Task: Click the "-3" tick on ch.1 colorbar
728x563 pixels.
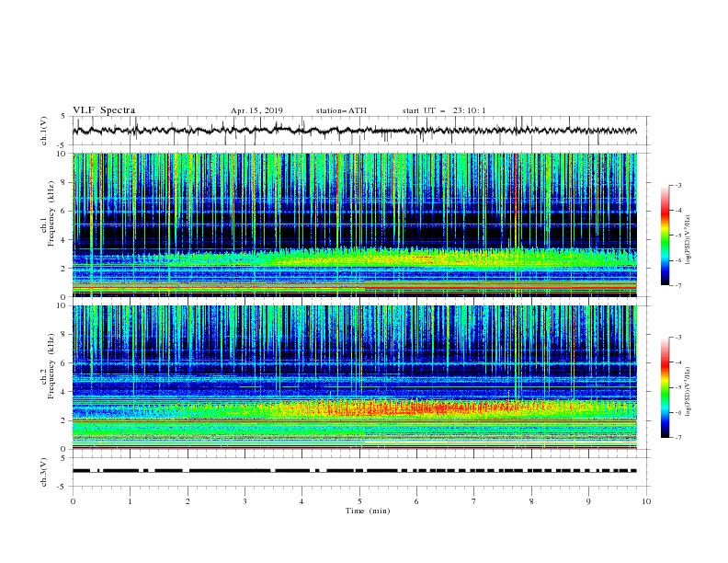Action: [x=678, y=185]
